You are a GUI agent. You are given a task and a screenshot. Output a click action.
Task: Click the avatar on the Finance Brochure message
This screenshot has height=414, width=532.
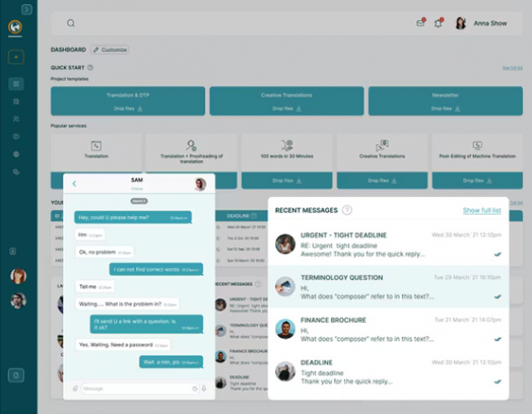click(285, 329)
